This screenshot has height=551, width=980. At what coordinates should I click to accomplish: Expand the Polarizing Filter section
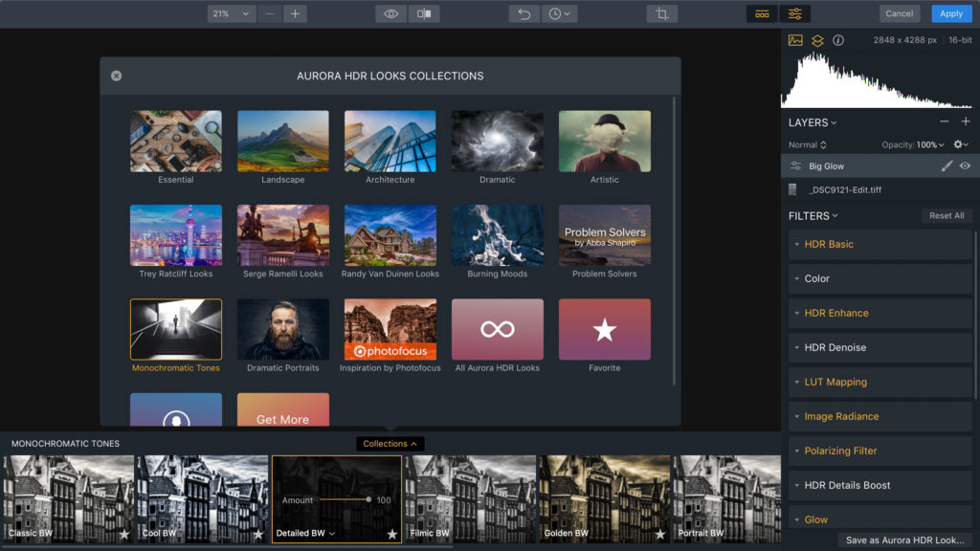click(880, 451)
